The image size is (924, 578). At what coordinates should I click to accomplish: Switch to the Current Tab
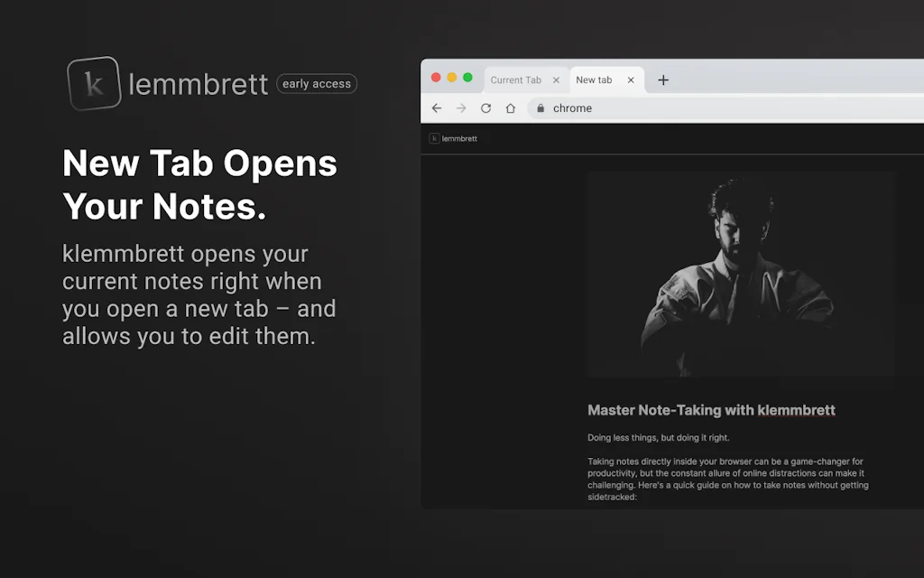pos(517,79)
